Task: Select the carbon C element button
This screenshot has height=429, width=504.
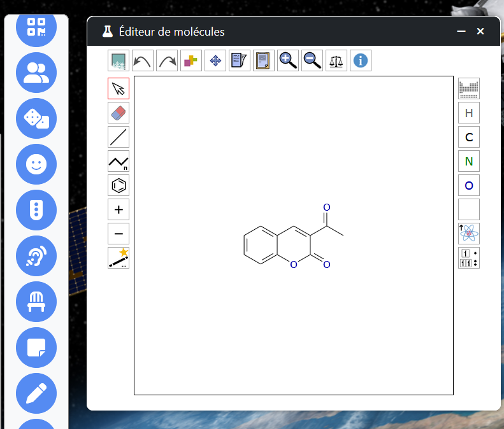Action: (469, 137)
